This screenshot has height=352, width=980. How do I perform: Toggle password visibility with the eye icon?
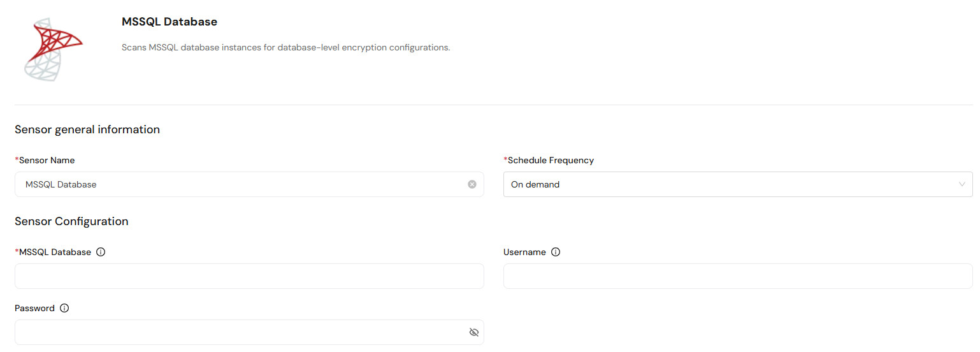[473, 332]
